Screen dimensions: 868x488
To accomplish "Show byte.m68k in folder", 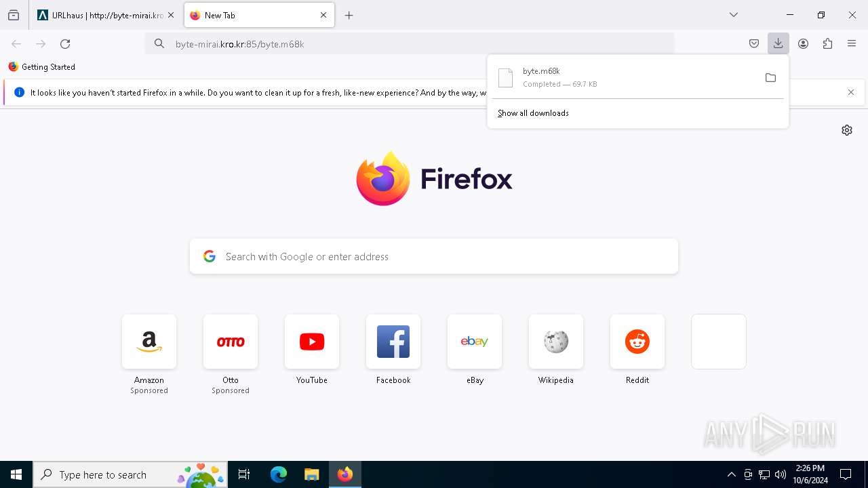I will point(770,77).
